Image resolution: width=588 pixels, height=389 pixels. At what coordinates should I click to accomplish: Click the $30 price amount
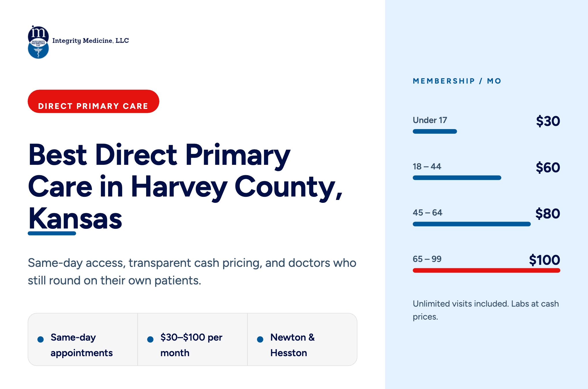(x=548, y=121)
